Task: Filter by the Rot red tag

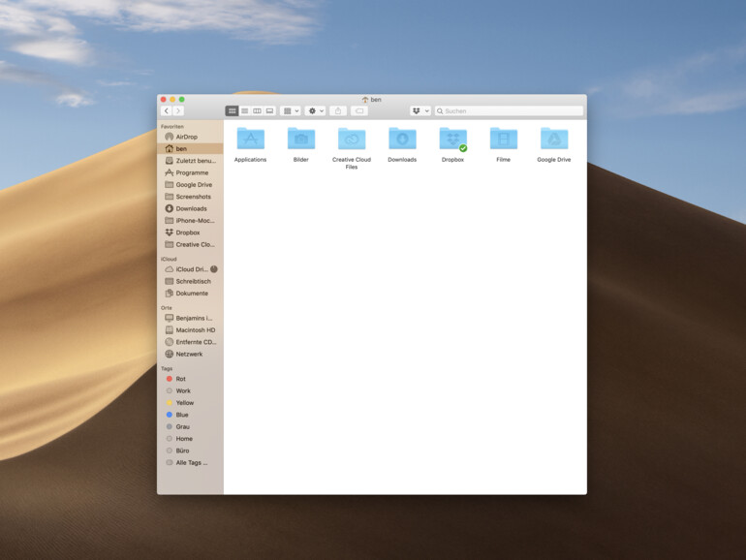Action: coord(190,379)
